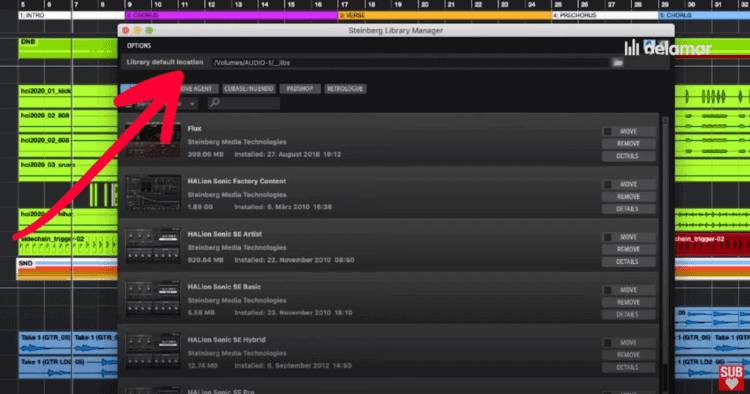Click the magenta chorus marker segment in Cubase
The width and height of the screenshot is (750, 394).
coord(231,15)
